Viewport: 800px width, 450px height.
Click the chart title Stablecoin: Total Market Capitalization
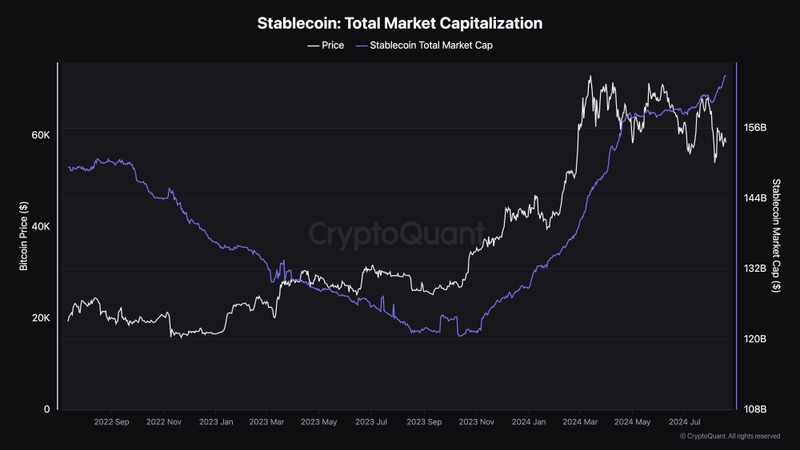coord(400,20)
